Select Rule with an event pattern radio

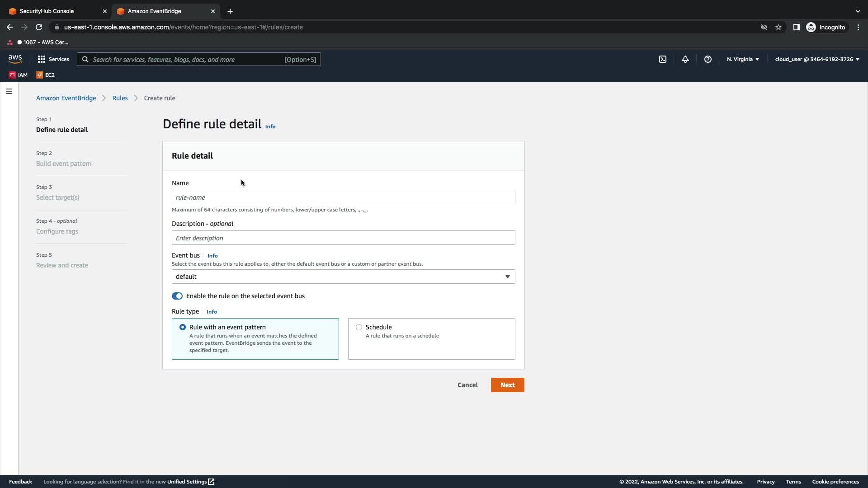(x=183, y=327)
